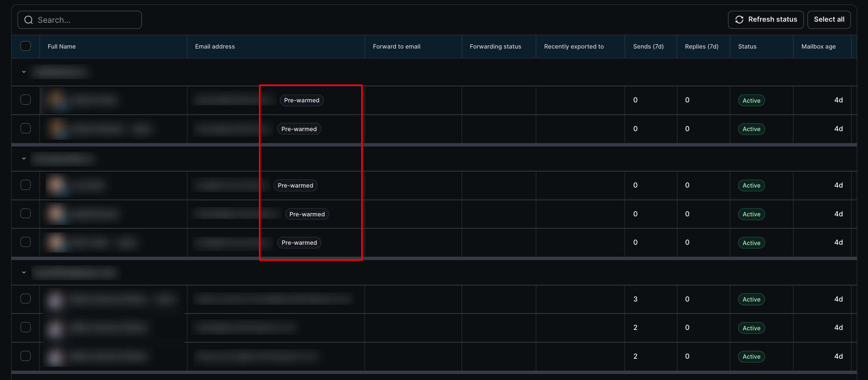Screen dimensions: 868x380
Task: Tick the checkbox in the row with 3 sends
Action: (x=25, y=299)
